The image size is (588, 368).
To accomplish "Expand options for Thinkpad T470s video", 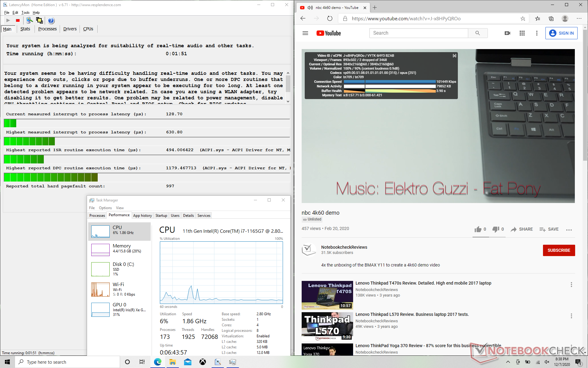I will [x=571, y=285].
